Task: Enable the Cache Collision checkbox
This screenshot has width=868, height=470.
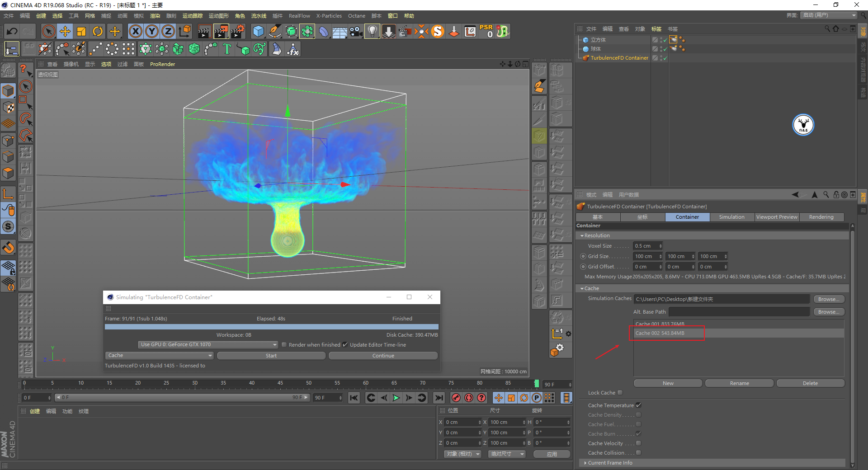Action: [638, 453]
